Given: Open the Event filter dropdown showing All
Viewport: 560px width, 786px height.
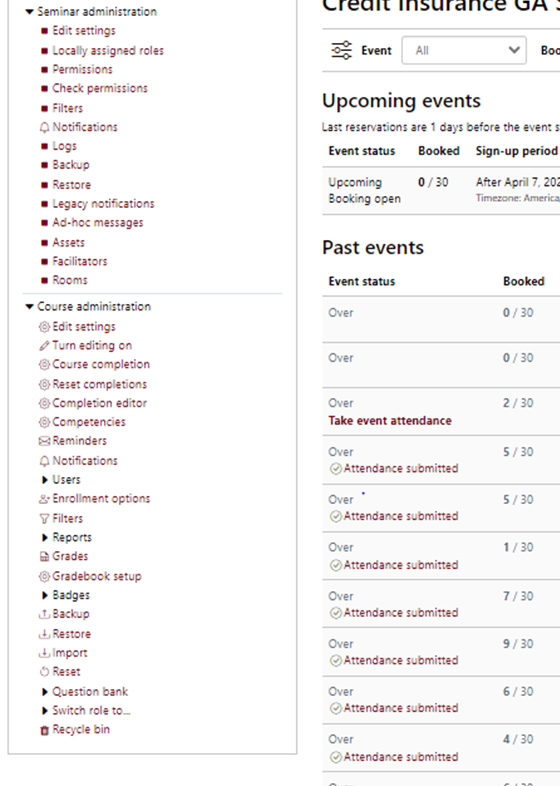Looking at the screenshot, I should click(x=464, y=50).
